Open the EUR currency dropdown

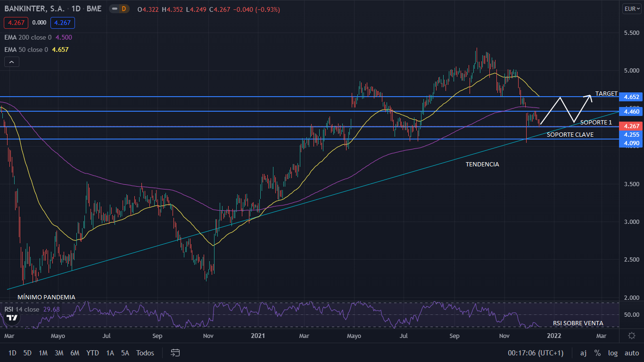point(632,9)
